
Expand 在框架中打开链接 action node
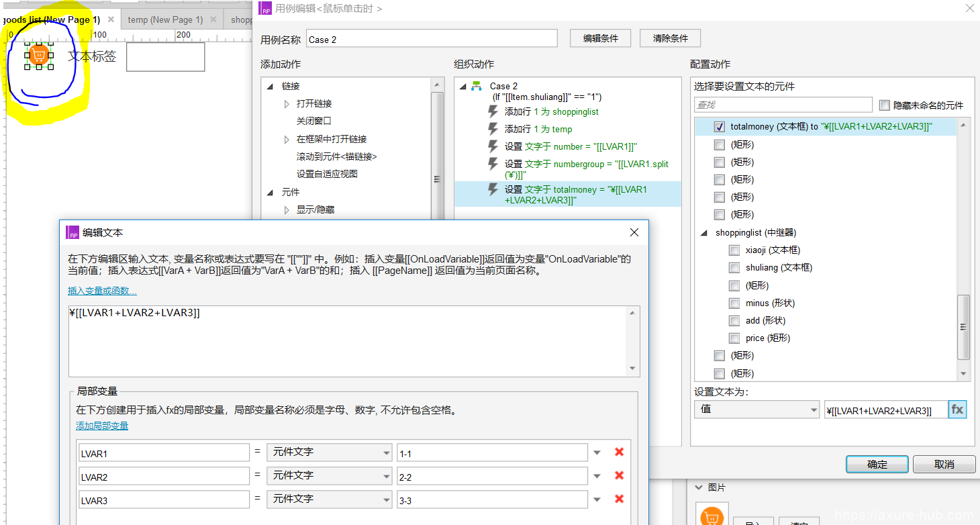[x=287, y=139]
